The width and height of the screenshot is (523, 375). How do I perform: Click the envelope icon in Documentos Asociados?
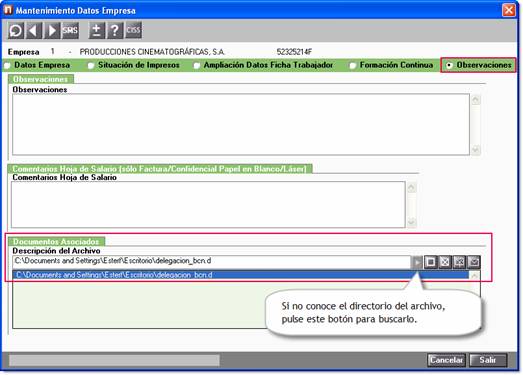(474, 262)
